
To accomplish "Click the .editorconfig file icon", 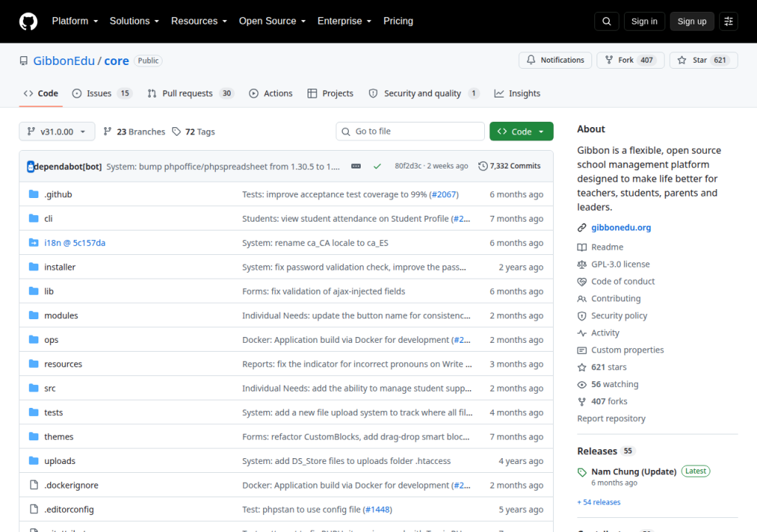I will (33, 509).
